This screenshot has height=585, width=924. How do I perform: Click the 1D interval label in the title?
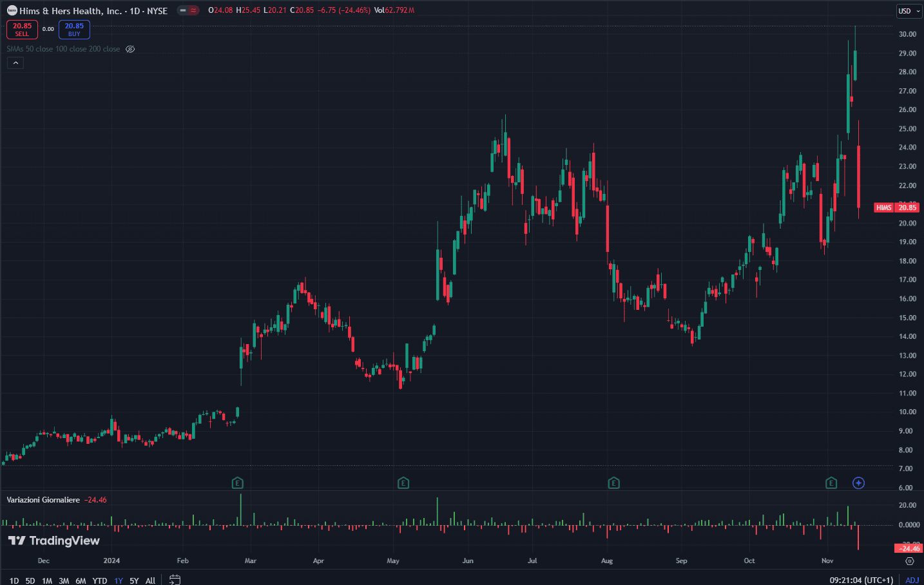tap(135, 11)
